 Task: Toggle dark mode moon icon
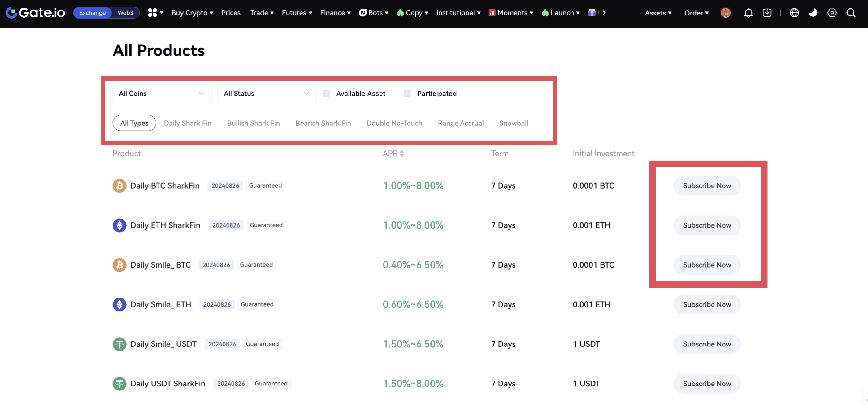813,13
